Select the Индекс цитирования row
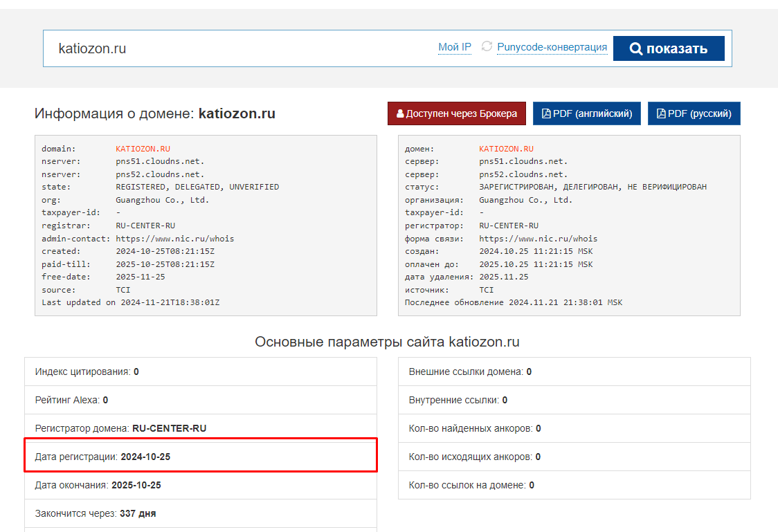 (x=201, y=372)
